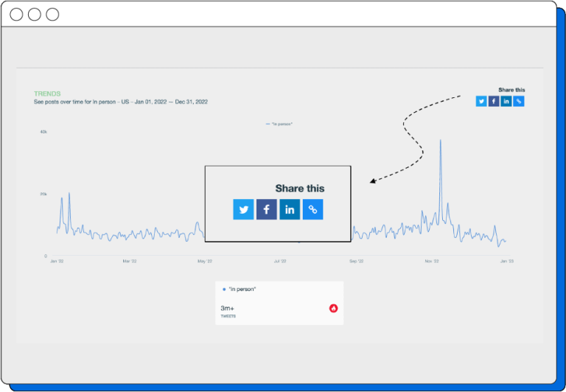The image size is (566, 392).
Task: Select the tallest spike in November on the chart
Action: point(441,141)
